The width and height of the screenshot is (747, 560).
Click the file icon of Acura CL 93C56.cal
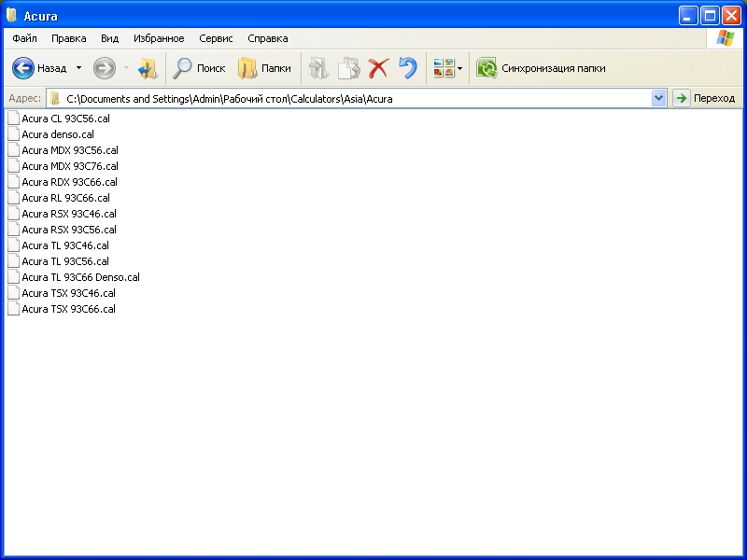click(x=14, y=119)
